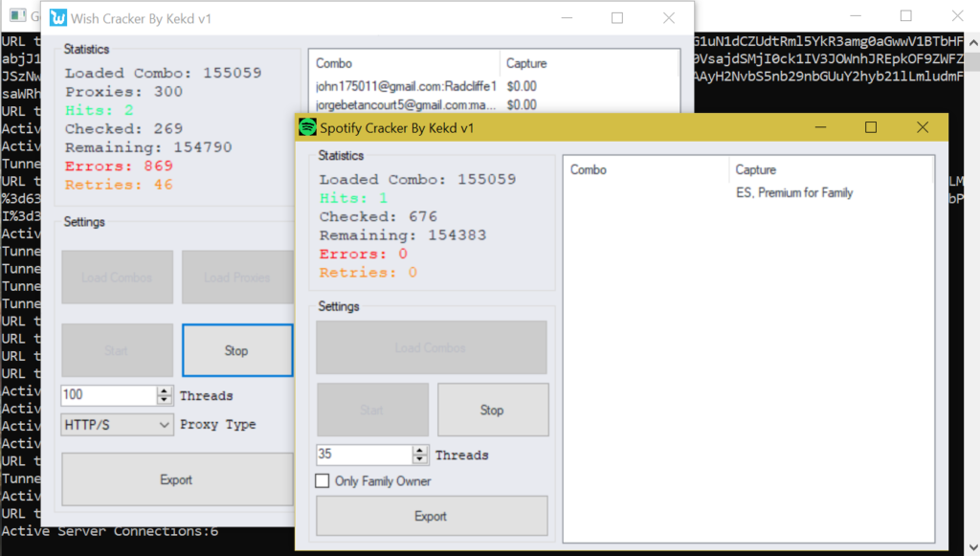Click "Active Server Connections:6" in the console
Screen dimensions: 980x556
coord(110,532)
